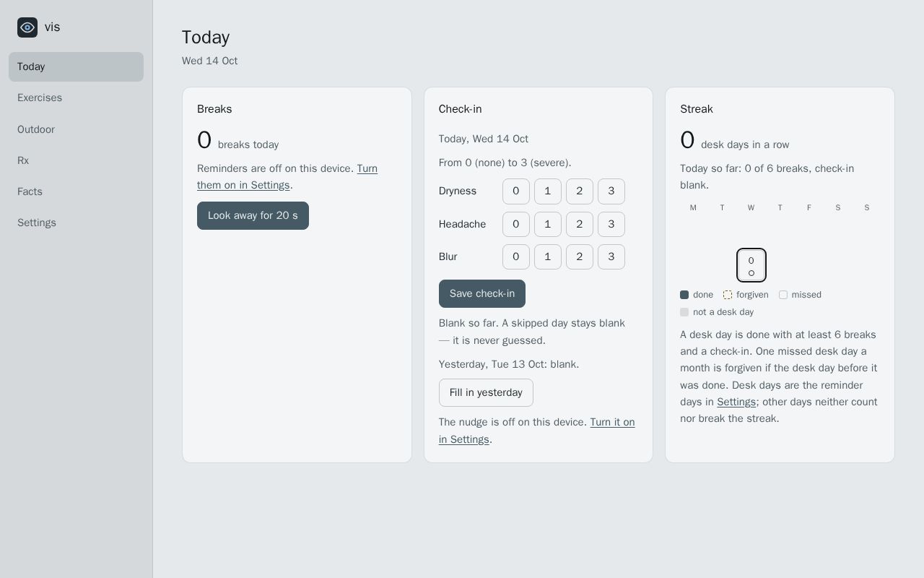Viewport: 924px width, 578px height.
Task: Follow the Turn it on in Settings nudge link
Action: point(537,431)
